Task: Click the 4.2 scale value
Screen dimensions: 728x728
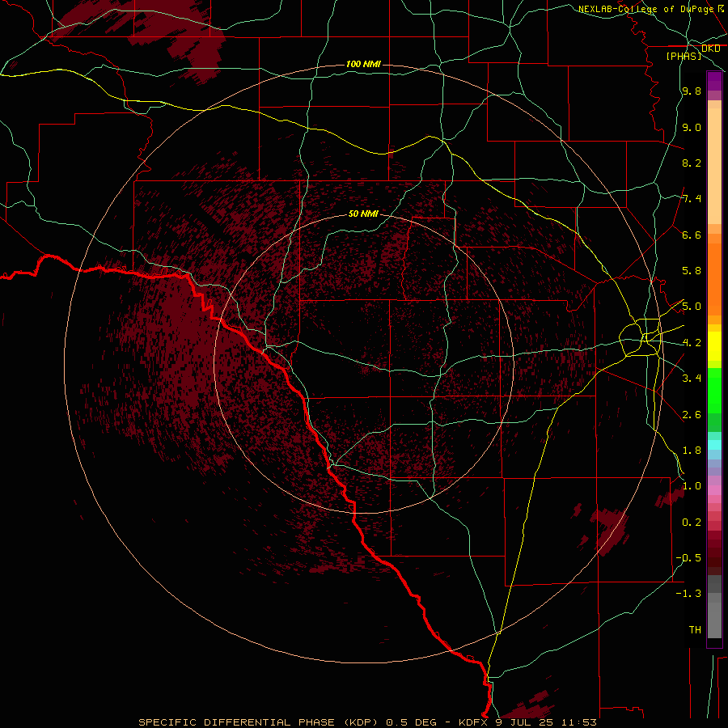Action: (x=692, y=343)
